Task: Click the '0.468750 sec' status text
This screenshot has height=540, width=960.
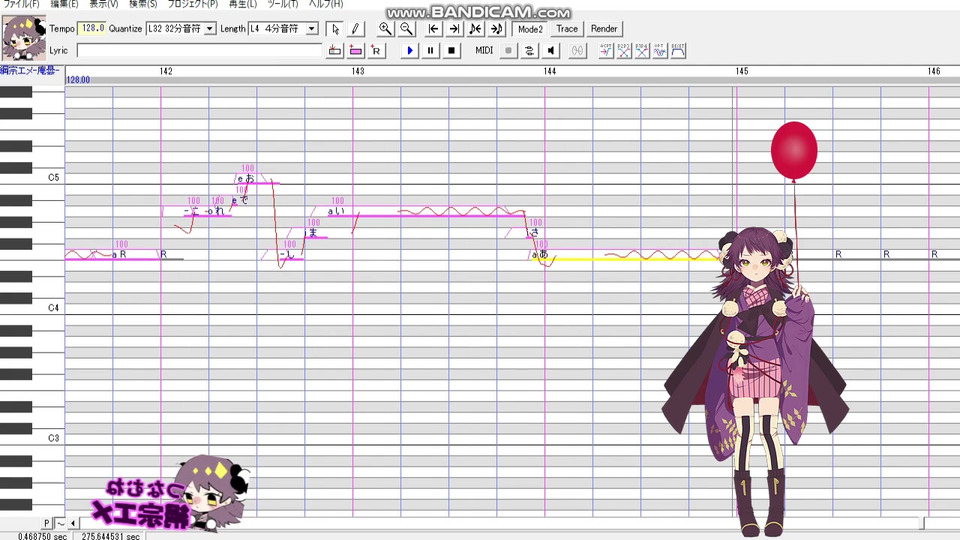Action: coord(42,536)
